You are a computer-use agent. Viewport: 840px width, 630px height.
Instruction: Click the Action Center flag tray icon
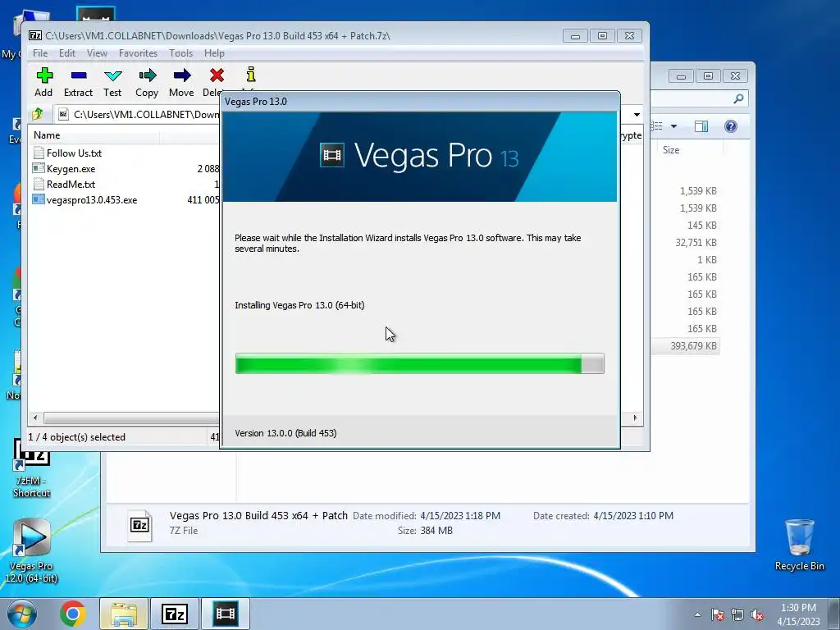[x=718, y=614]
